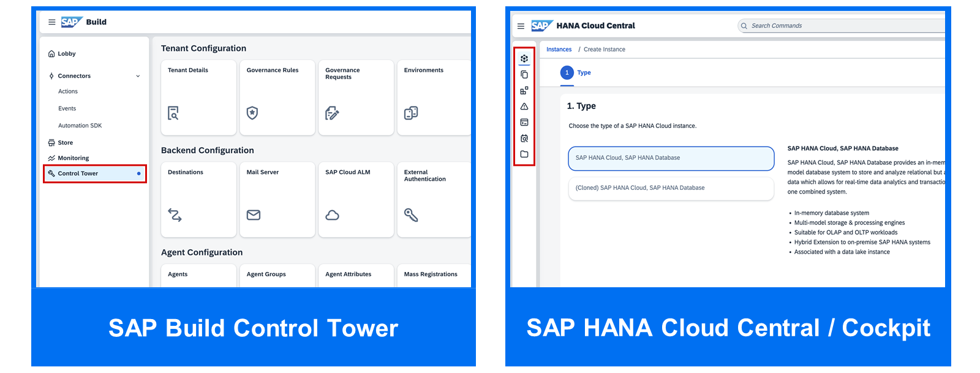Click the Tenant Details document-search icon

click(173, 113)
